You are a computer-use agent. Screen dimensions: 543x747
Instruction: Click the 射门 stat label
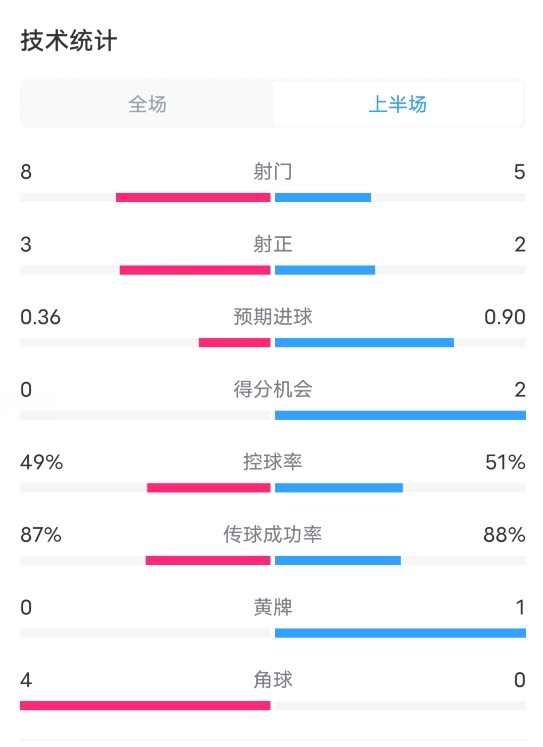pyautogui.click(x=272, y=172)
